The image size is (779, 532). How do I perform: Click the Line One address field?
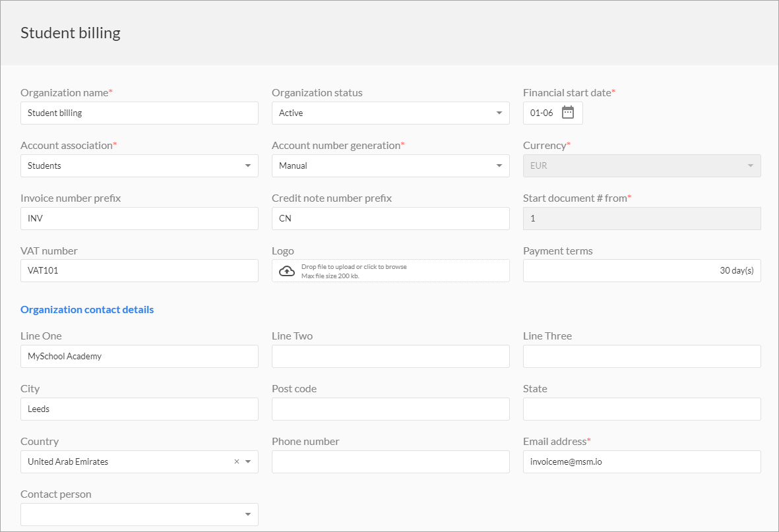tap(139, 356)
